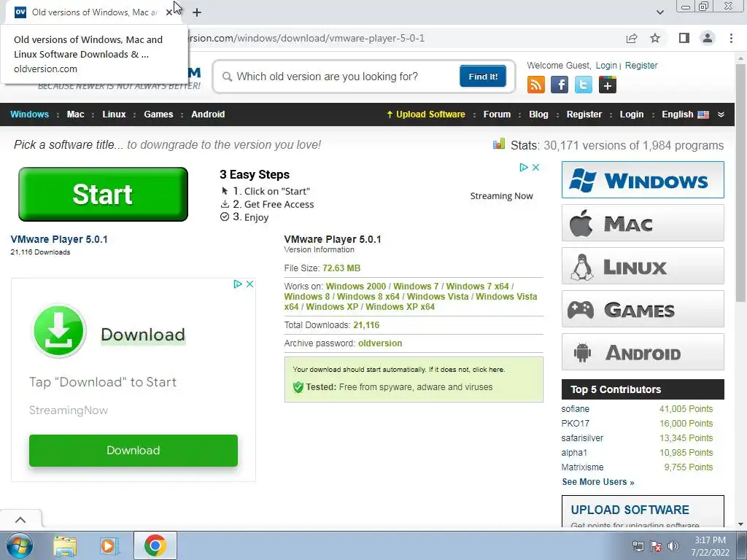Open the VMware Player 5.0.1 title link

[59, 239]
